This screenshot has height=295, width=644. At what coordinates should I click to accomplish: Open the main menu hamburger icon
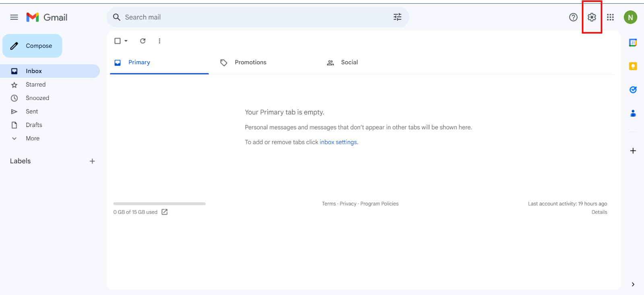(x=14, y=17)
